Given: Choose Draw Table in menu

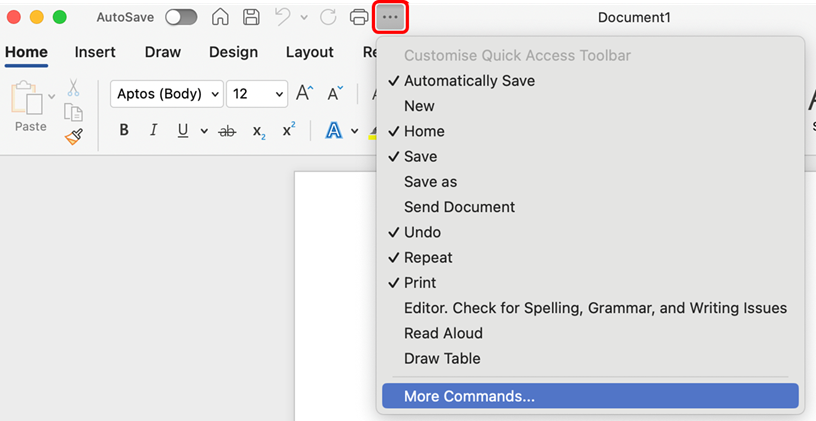Looking at the screenshot, I should 590,359.
